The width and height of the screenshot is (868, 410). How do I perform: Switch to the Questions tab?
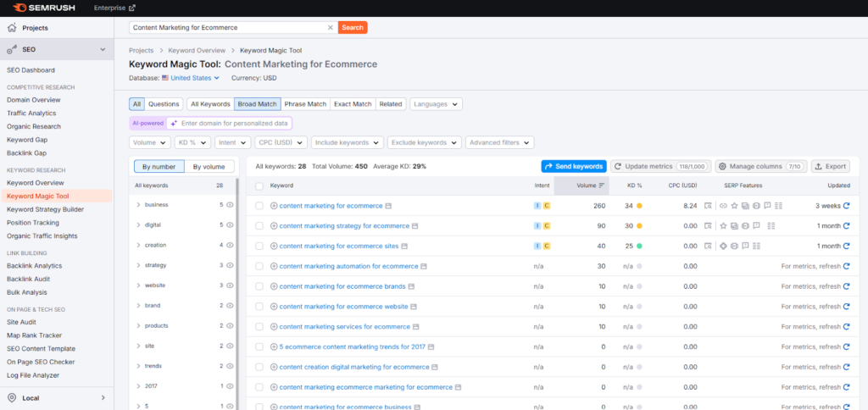pos(164,104)
